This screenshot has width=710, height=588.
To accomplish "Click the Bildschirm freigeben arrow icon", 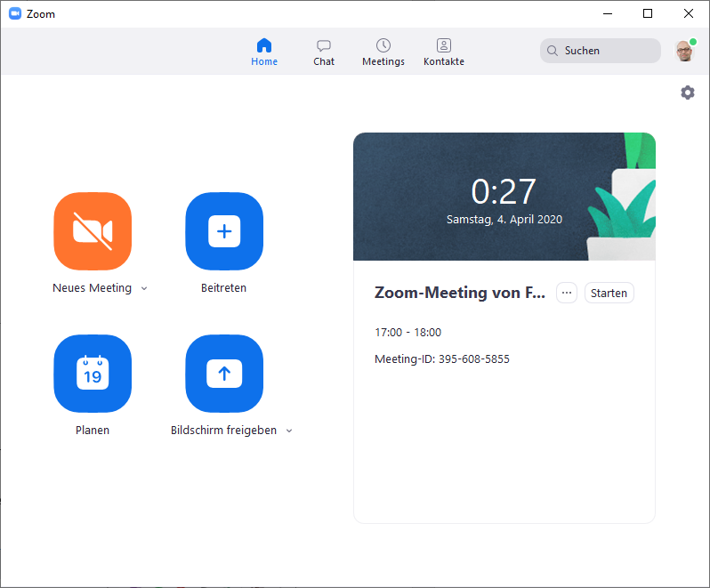I will 224,374.
